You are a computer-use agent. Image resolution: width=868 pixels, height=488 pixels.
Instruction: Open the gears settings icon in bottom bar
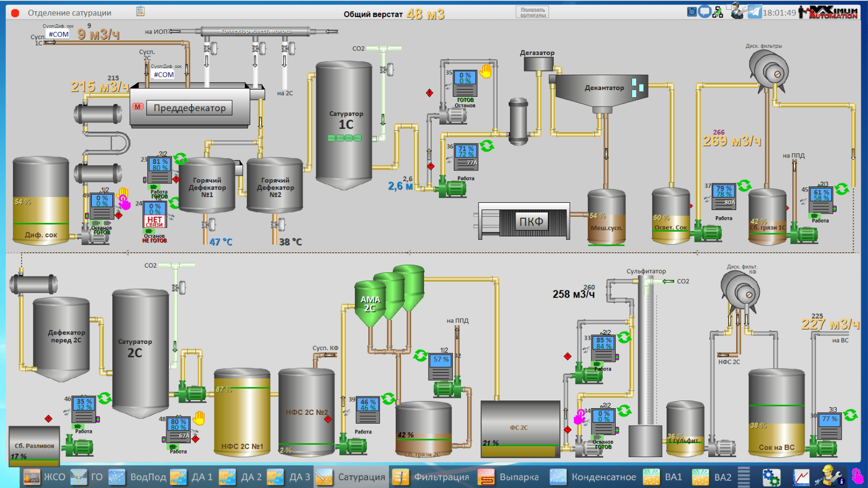(771, 477)
